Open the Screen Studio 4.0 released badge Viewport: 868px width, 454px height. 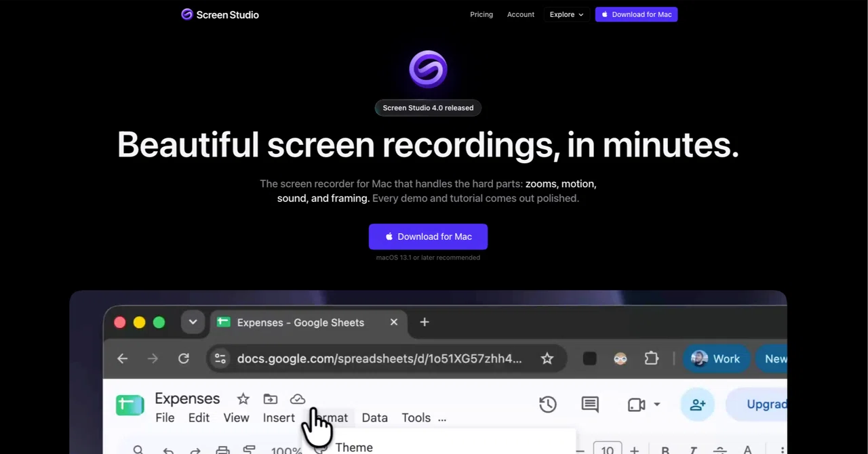coord(428,108)
